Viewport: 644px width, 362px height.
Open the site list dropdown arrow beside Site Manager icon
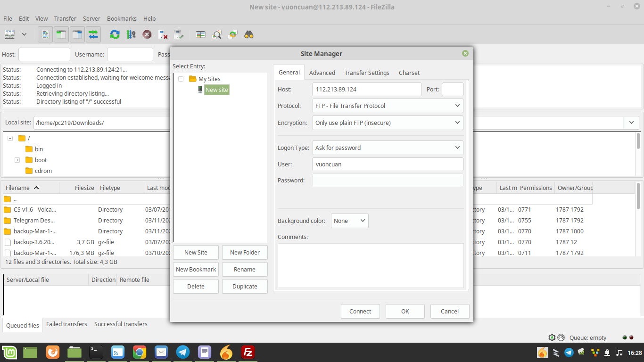click(24, 34)
